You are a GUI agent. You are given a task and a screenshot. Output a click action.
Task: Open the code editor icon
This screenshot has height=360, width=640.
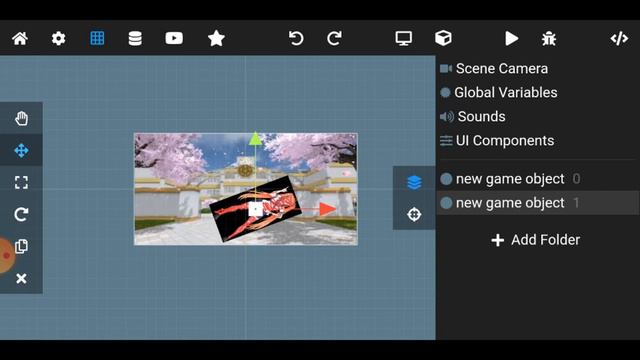pyautogui.click(x=619, y=39)
